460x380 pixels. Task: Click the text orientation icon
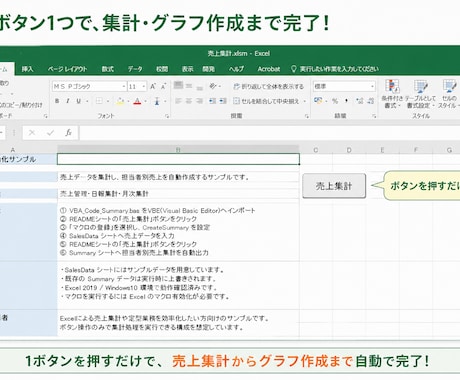tap(213, 86)
